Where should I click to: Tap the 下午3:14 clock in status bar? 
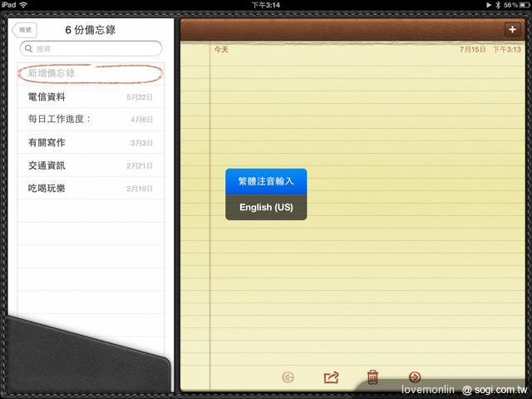(266, 5)
